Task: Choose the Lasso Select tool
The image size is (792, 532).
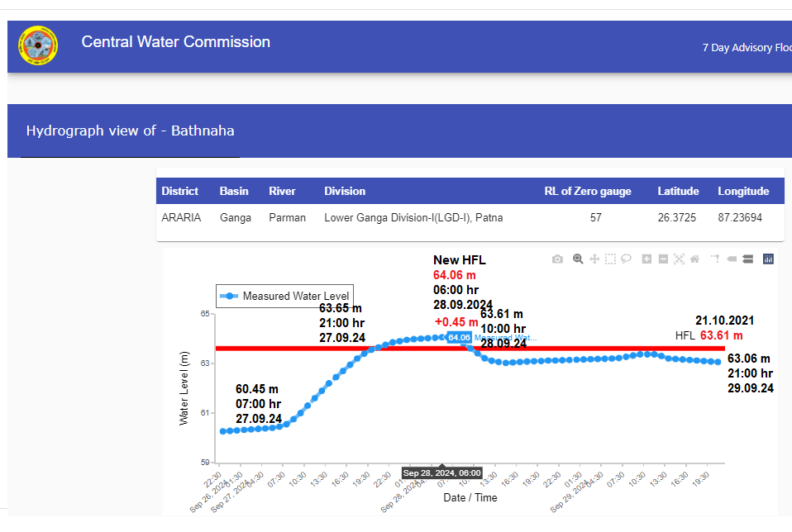Action: point(627,259)
